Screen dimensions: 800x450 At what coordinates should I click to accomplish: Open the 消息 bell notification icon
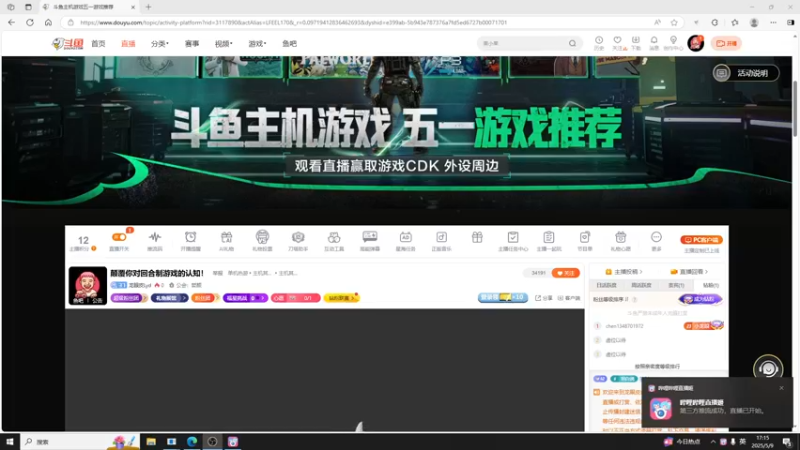pyautogui.click(x=654, y=40)
